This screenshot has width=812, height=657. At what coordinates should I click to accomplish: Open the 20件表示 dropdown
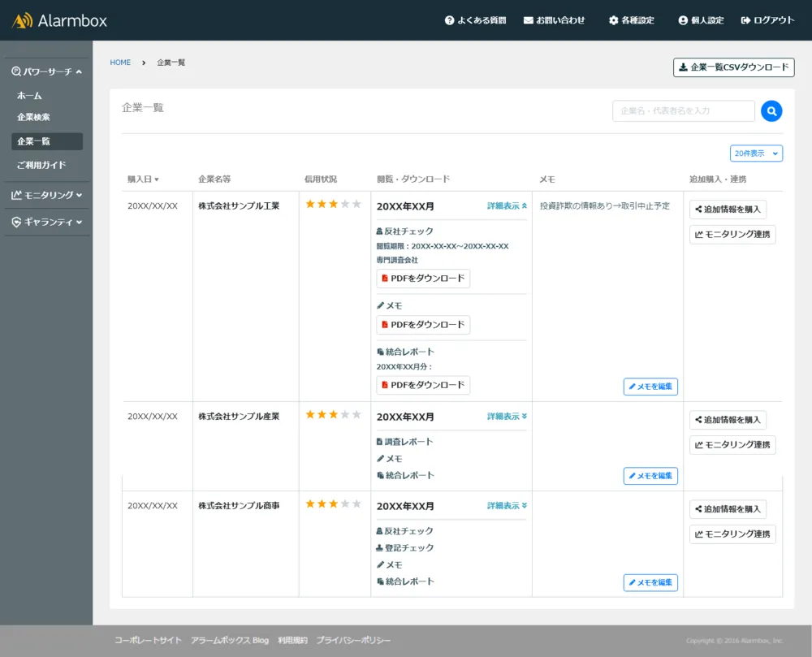click(x=756, y=153)
